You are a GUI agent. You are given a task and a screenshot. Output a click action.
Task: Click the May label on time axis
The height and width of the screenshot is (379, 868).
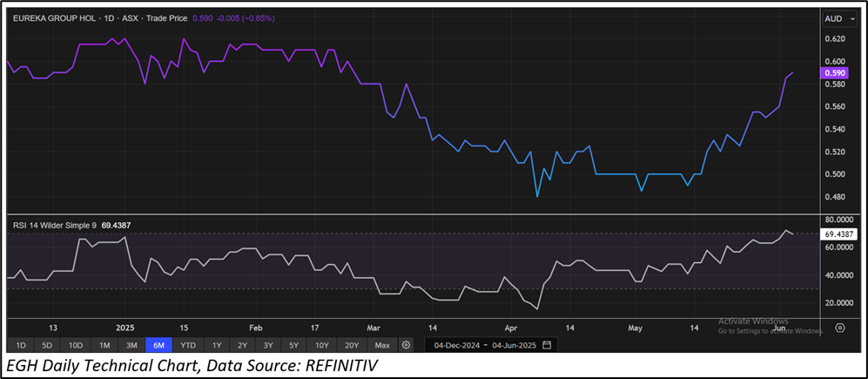636,328
